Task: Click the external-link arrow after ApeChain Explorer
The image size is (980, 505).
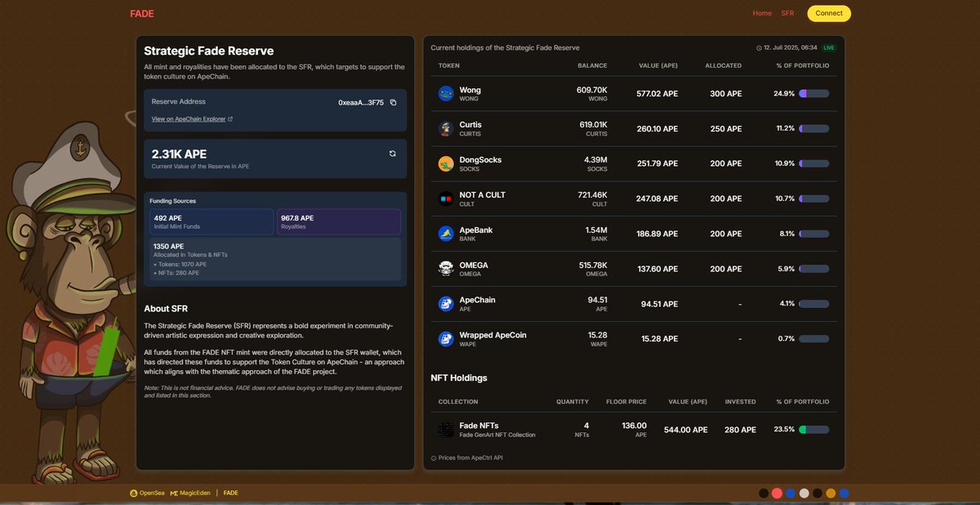Action: (230, 119)
